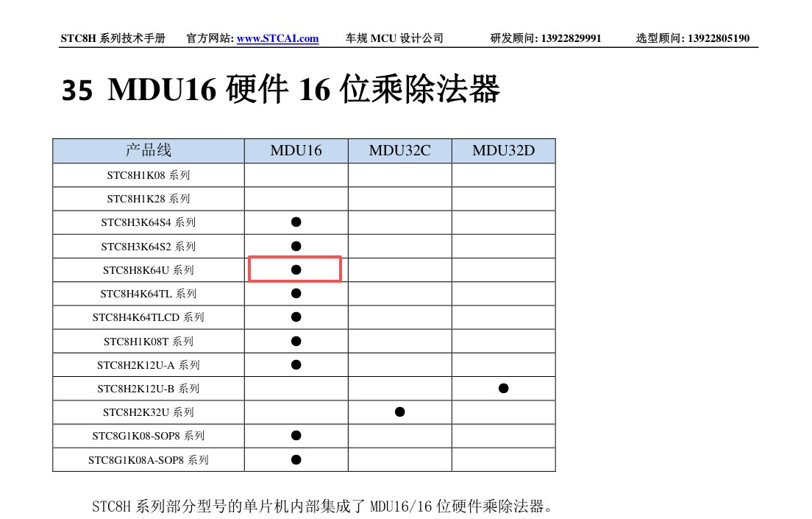Click the MDU32D dot in STC8H2K12U-B row
The image size is (812, 519).
[x=503, y=389]
